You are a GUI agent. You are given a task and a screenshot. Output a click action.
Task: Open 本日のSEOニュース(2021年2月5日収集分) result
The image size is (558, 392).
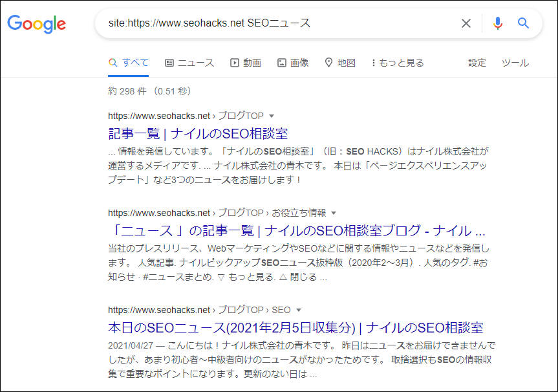click(295, 328)
